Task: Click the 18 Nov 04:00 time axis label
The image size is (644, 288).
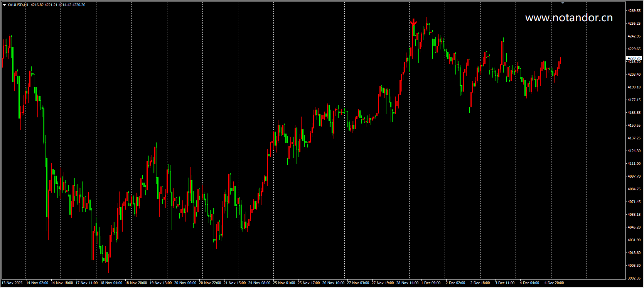Action: point(111,283)
